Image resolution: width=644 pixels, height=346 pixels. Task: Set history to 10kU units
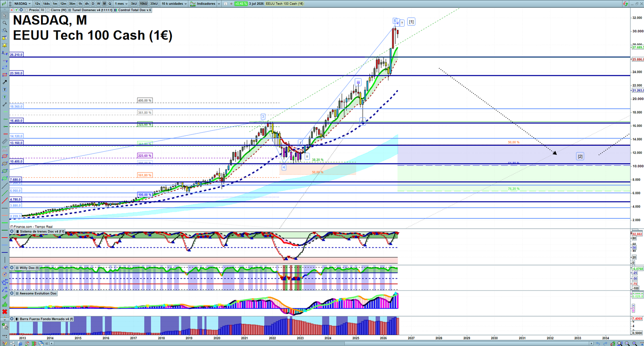[143, 4]
